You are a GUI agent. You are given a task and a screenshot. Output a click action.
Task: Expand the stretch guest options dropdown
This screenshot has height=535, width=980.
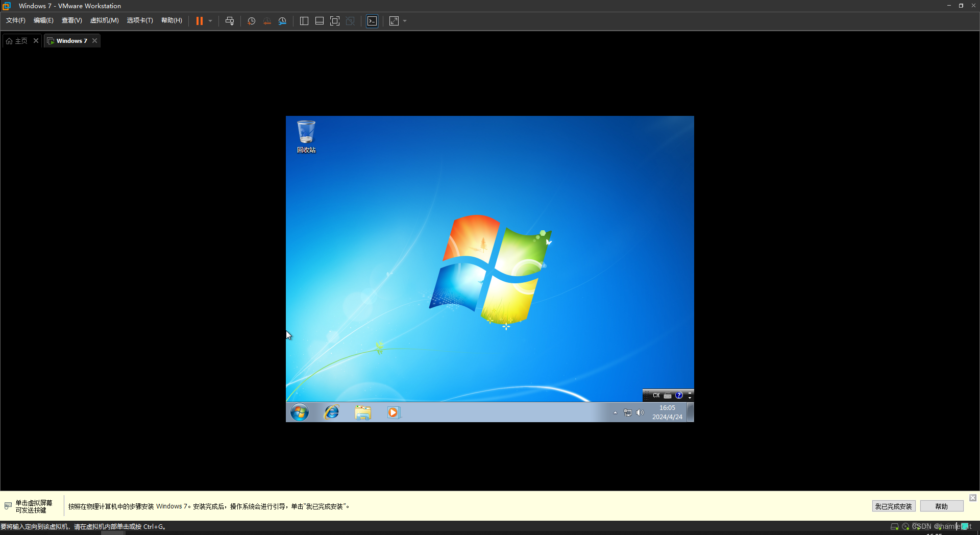[x=405, y=21]
